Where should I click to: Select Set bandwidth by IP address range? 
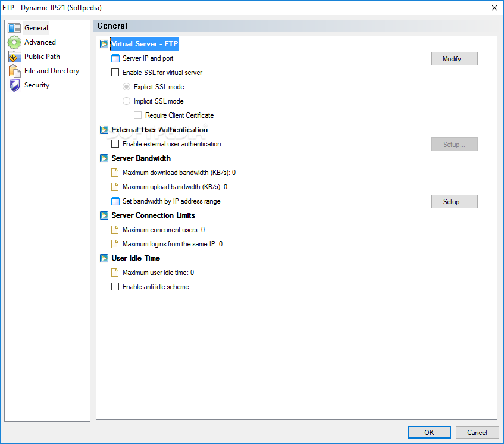(171, 201)
